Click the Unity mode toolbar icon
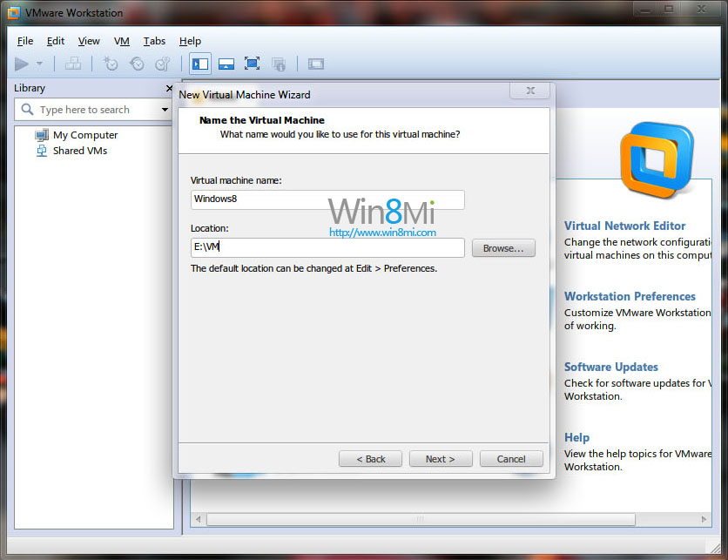This screenshot has width=728, height=560. tap(279, 64)
